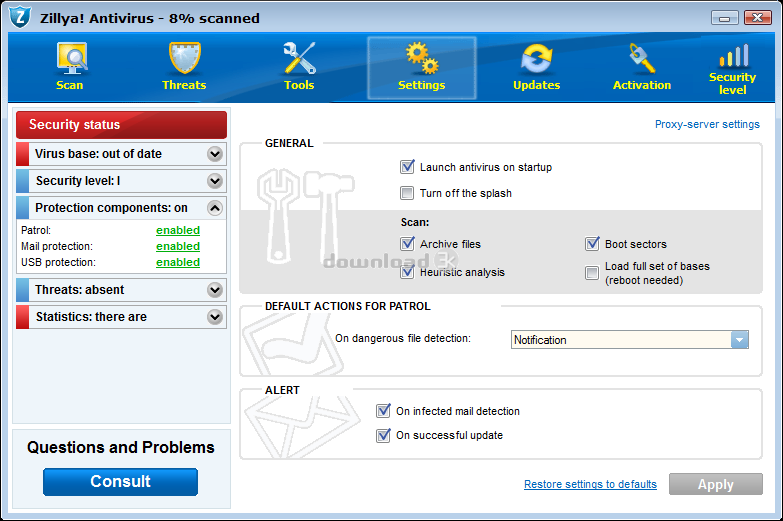Switch to the Activation tab label
The width and height of the screenshot is (783, 521).
[642, 85]
